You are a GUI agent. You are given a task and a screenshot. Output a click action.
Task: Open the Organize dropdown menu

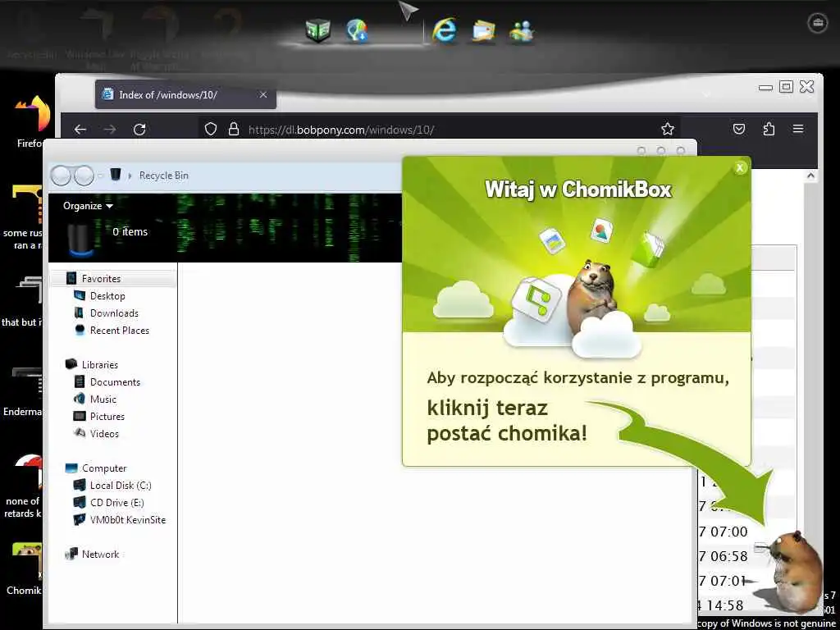pyautogui.click(x=88, y=206)
